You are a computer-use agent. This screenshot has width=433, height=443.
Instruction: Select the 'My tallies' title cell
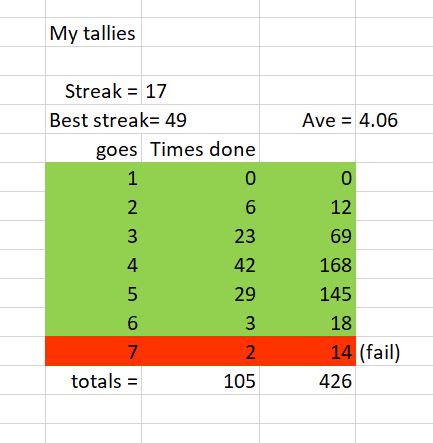coord(93,32)
